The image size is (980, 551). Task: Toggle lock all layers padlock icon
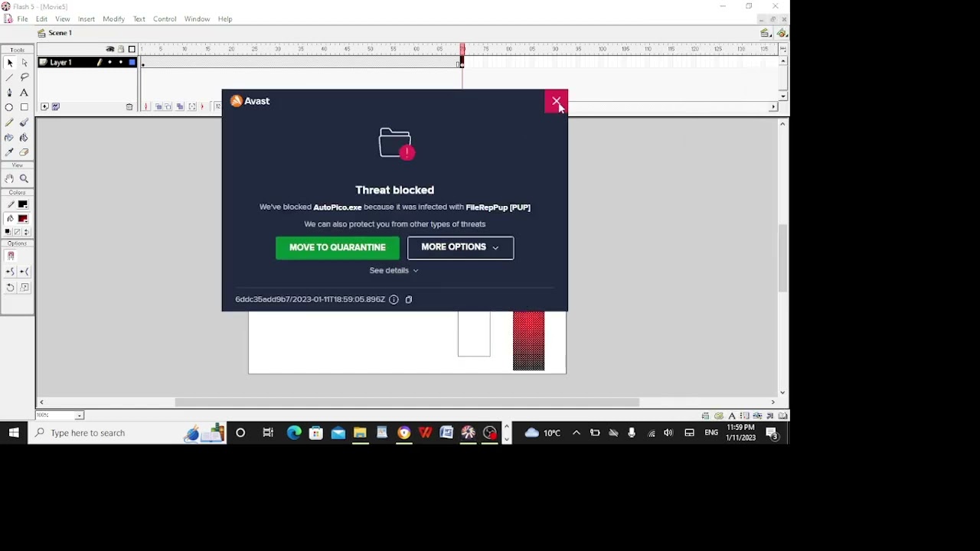[x=121, y=49]
